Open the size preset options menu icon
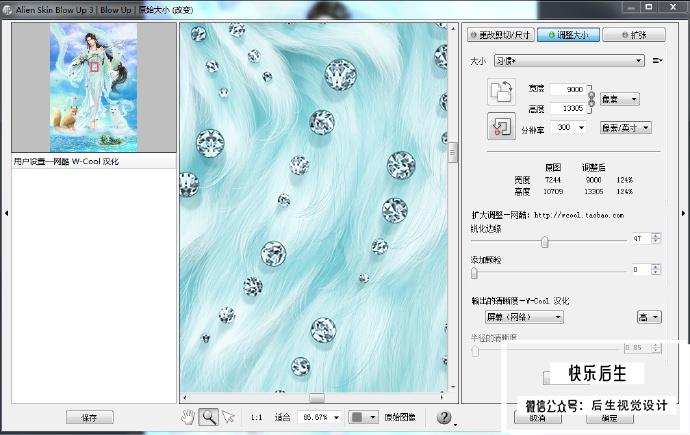The width and height of the screenshot is (690, 435). pos(657,61)
